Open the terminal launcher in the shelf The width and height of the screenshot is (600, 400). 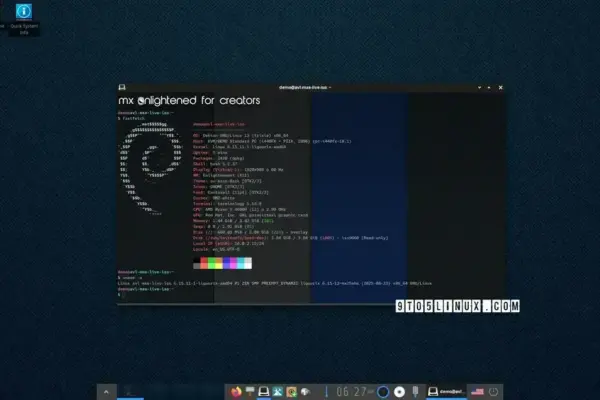coord(264,392)
